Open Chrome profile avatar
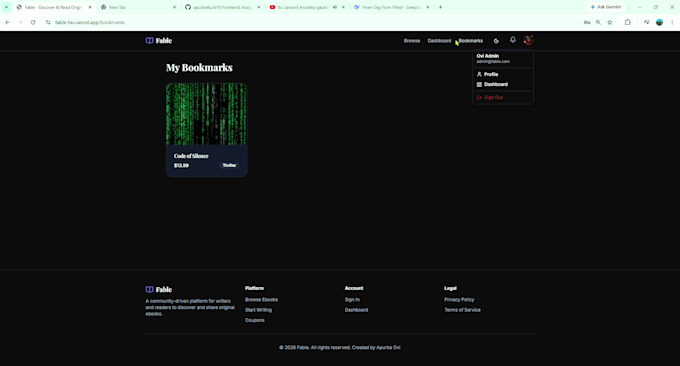Viewport: 680px width, 366px height. [659, 22]
